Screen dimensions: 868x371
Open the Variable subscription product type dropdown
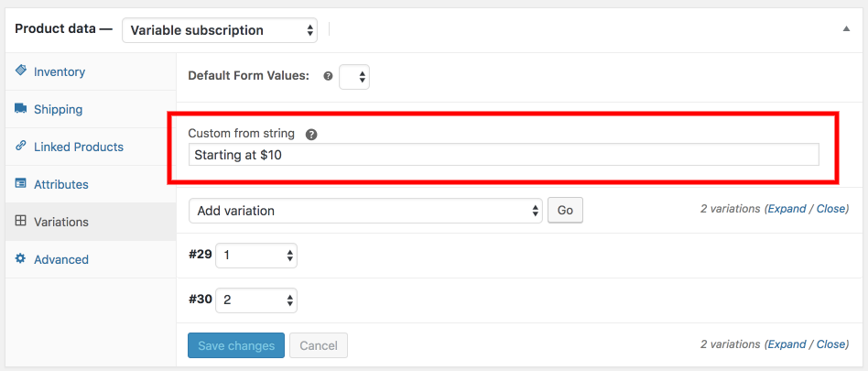tap(220, 30)
